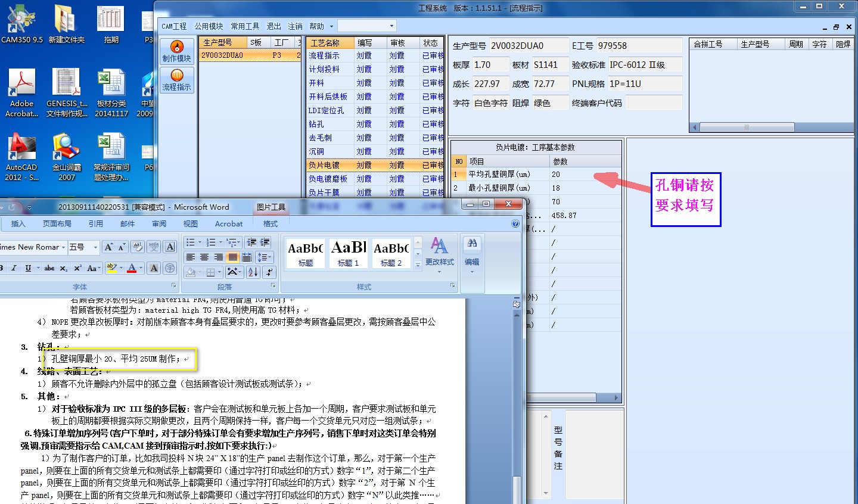Viewport: 858px width, 504px height.
Task: Expand numbered list dropdown arrow
Action: [219, 242]
